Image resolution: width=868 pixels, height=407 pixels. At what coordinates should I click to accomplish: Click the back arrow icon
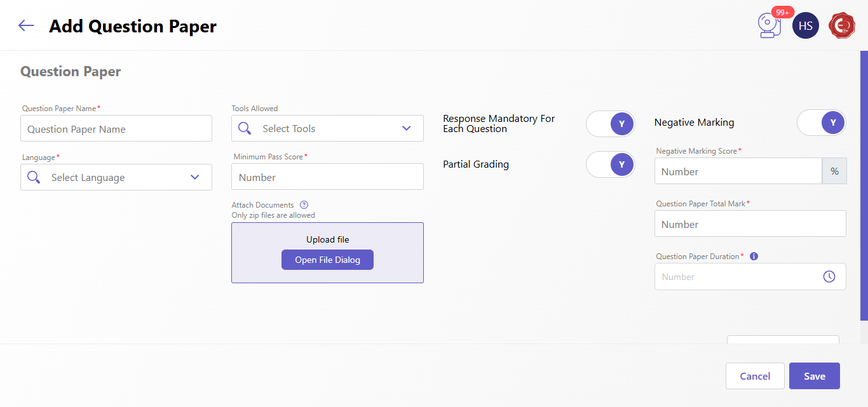pyautogui.click(x=26, y=25)
